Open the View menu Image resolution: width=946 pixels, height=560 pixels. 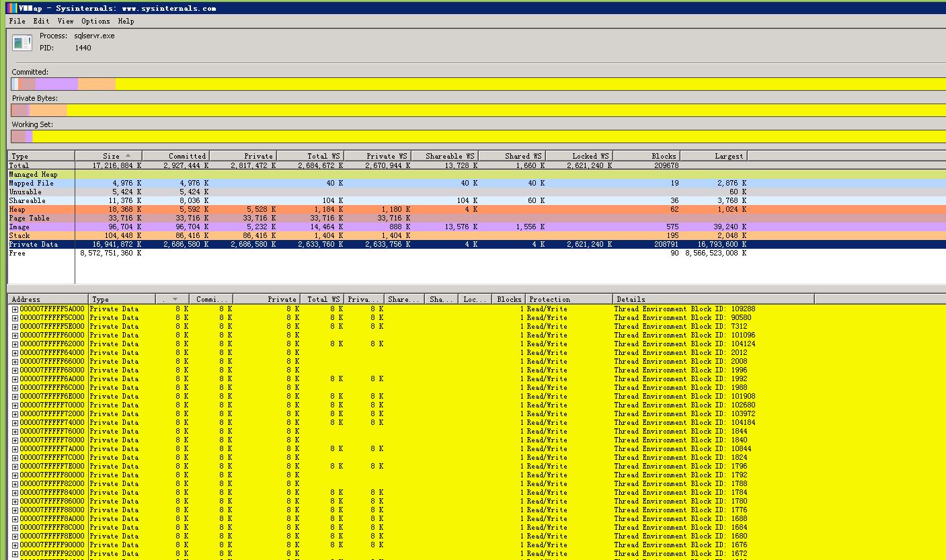(x=65, y=21)
